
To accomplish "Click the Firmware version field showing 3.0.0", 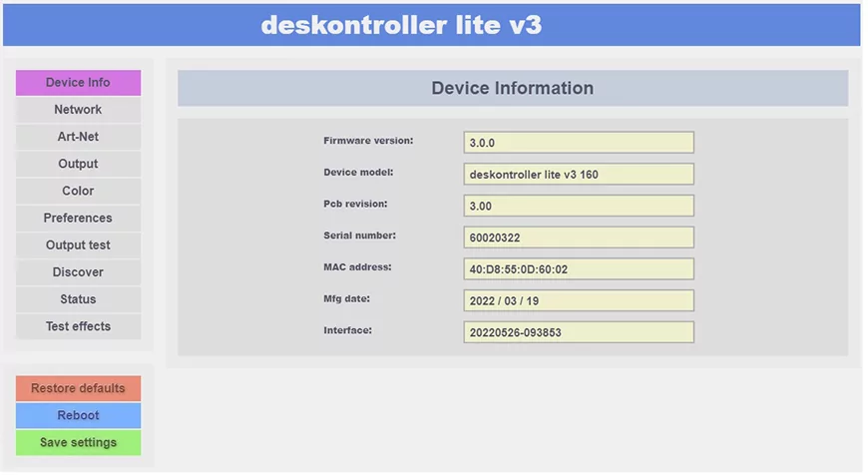I will coord(579,143).
